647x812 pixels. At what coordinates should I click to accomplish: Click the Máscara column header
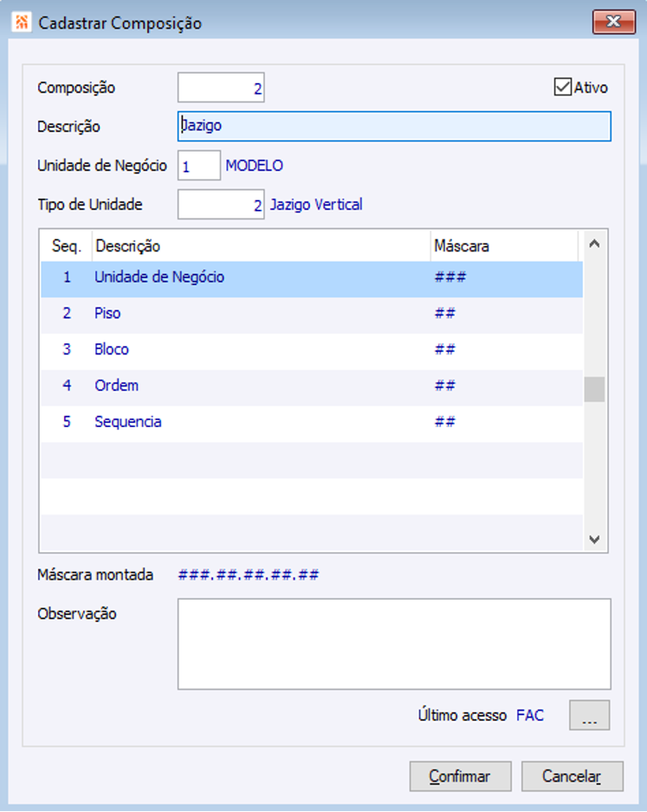pos(502,246)
